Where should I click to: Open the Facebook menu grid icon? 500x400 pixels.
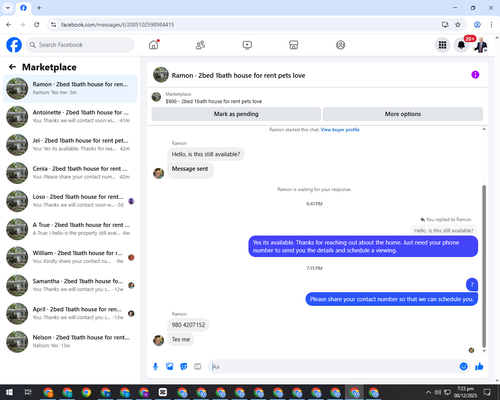coord(442,45)
